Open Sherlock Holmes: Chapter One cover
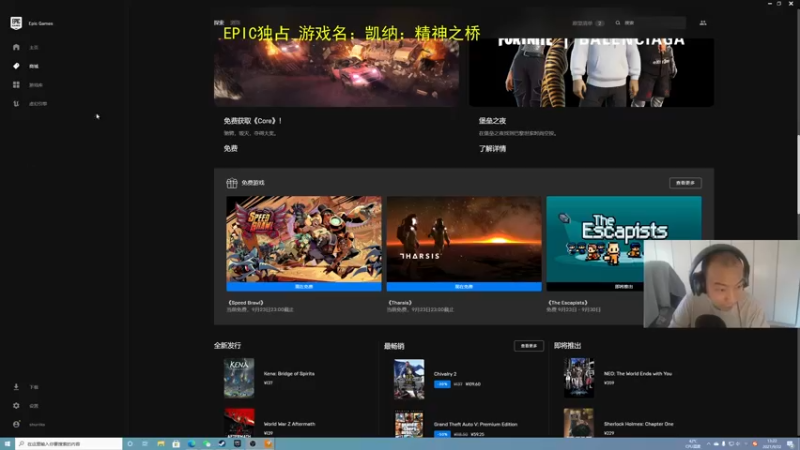The image size is (800, 450). 579,422
